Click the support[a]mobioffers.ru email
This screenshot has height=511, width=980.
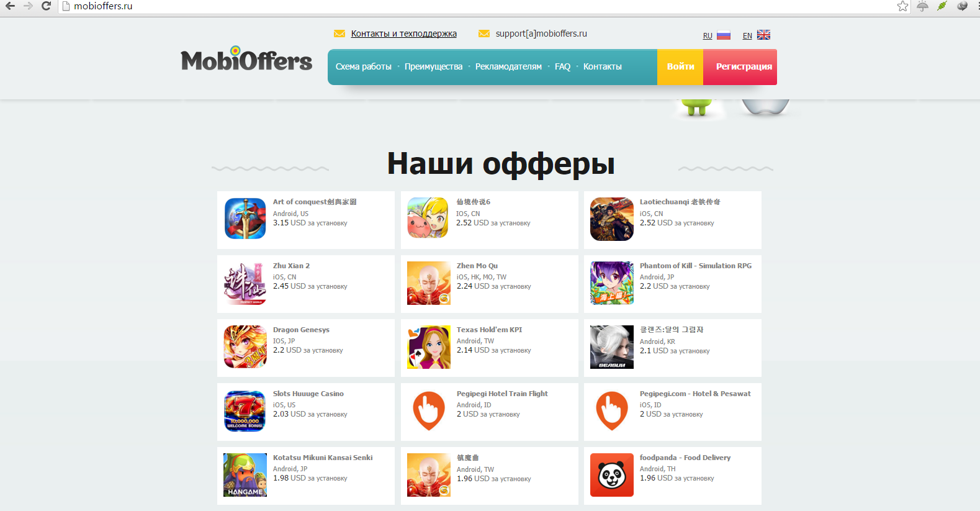point(541,34)
